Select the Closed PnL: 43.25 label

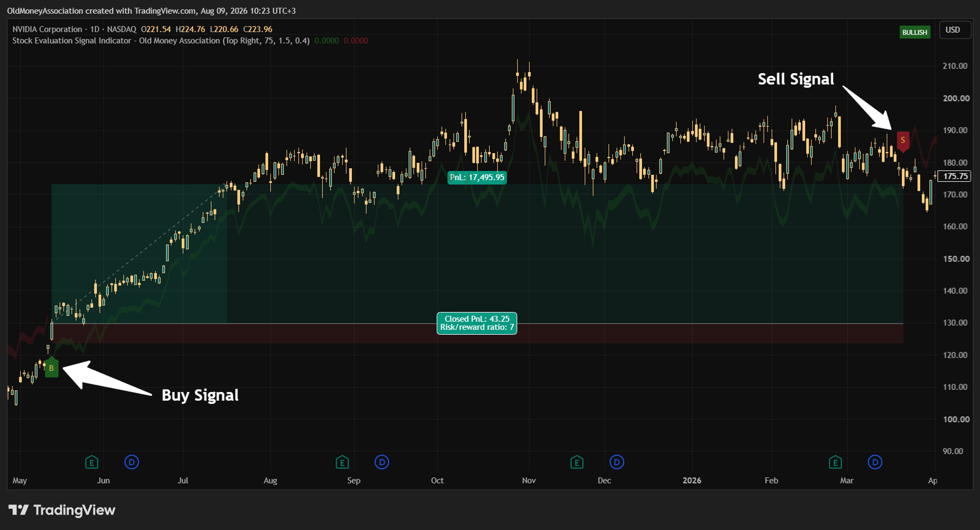[x=477, y=323]
